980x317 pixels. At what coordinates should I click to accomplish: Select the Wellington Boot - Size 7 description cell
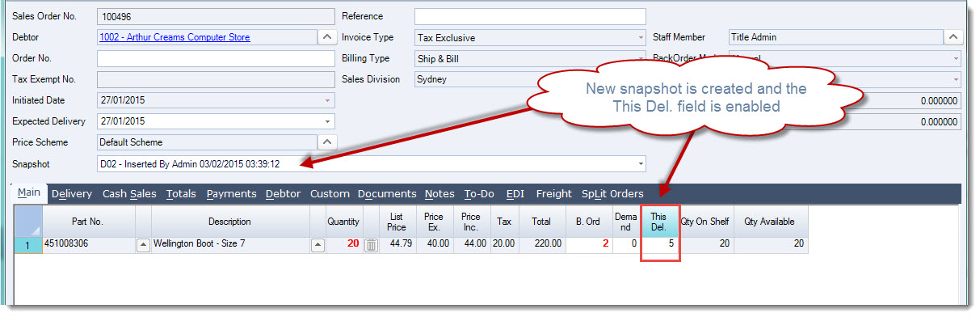(x=230, y=245)
